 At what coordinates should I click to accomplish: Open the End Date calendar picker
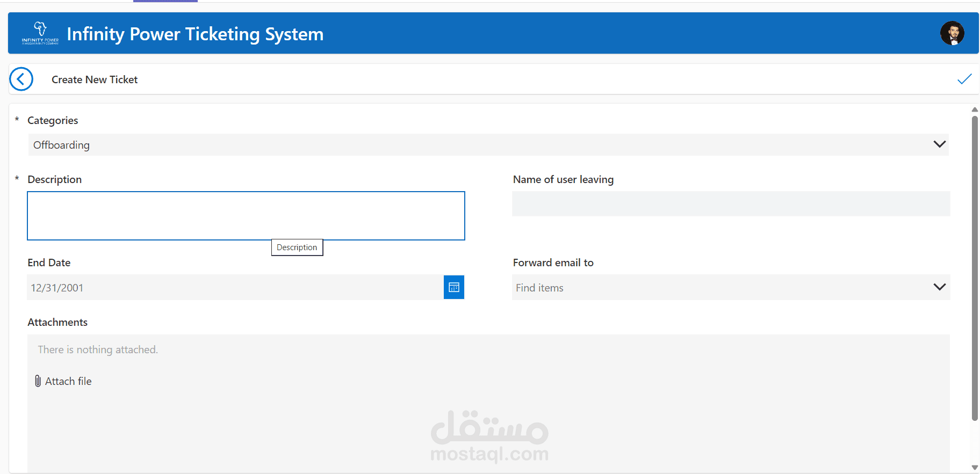coord(454,287)
